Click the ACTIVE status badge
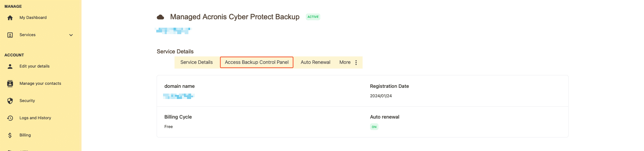This screenshot has width=644, height=151. [x=313, y=17]
